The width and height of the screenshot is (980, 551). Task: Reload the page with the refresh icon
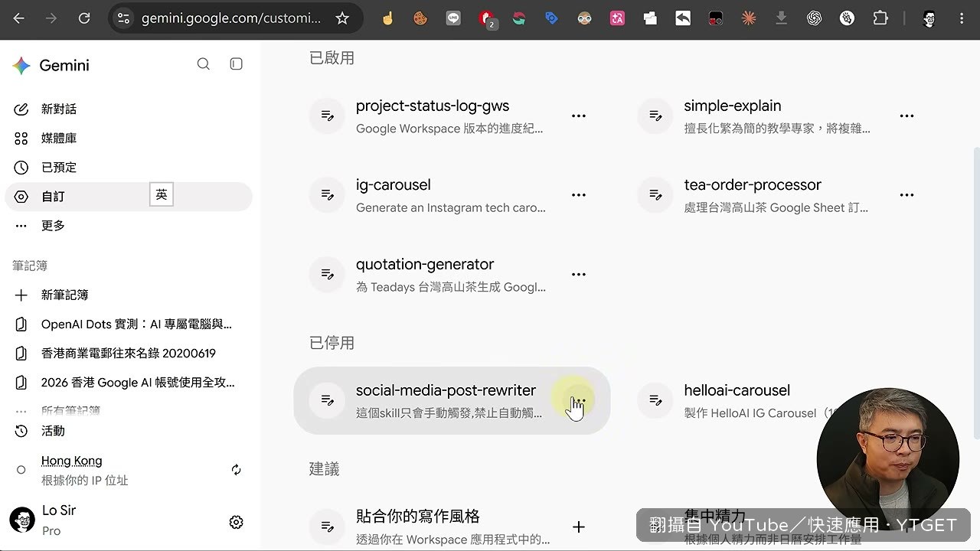pos(84,18)
